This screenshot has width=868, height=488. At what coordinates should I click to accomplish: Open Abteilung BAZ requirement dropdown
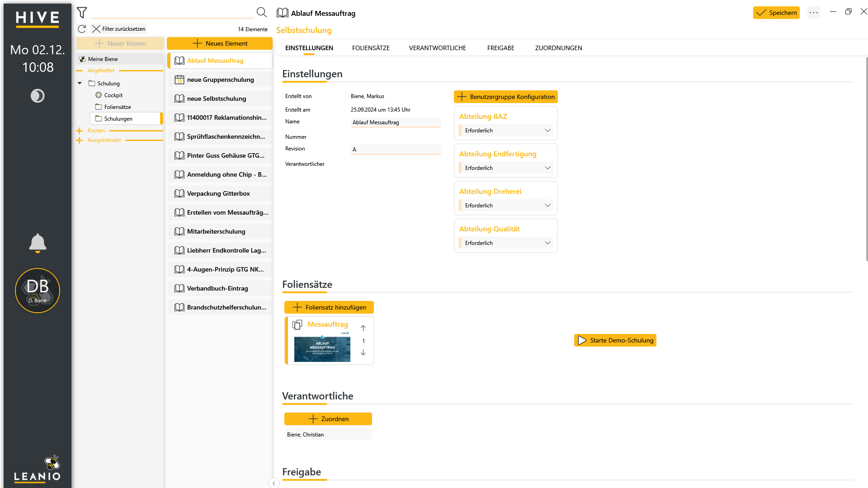point(505,131)
